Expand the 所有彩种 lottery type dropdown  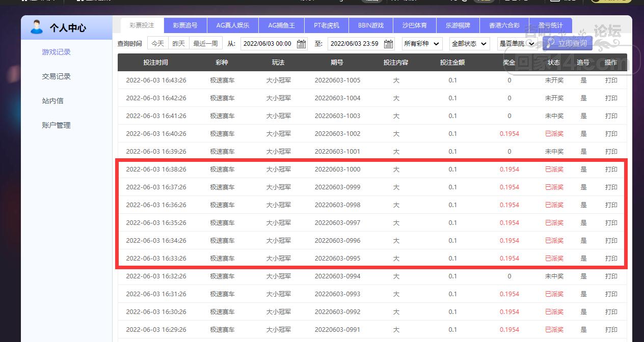pyautogui.click(x=422, y=44)
